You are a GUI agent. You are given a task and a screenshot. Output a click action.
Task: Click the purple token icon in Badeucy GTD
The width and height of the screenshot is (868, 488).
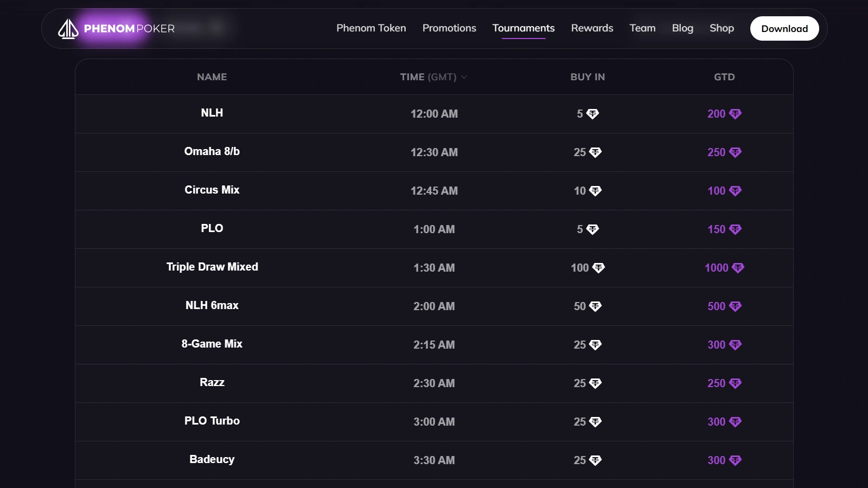735,460
